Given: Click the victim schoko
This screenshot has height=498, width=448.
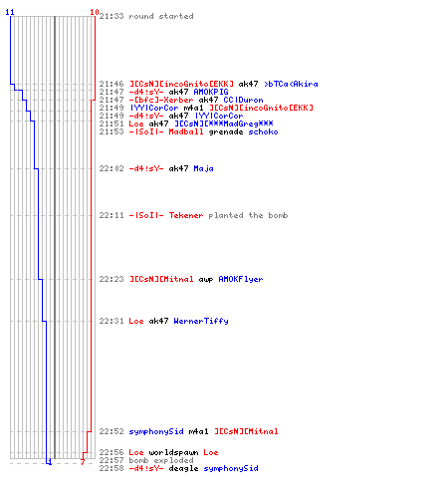Looking at the screenshot, I should click(263, 131).
